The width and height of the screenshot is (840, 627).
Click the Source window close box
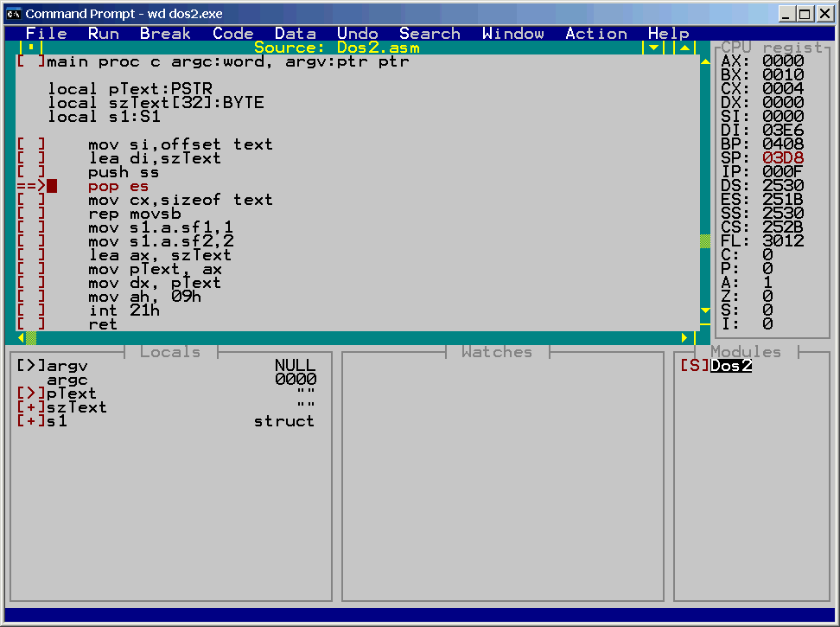coord(31,48)
